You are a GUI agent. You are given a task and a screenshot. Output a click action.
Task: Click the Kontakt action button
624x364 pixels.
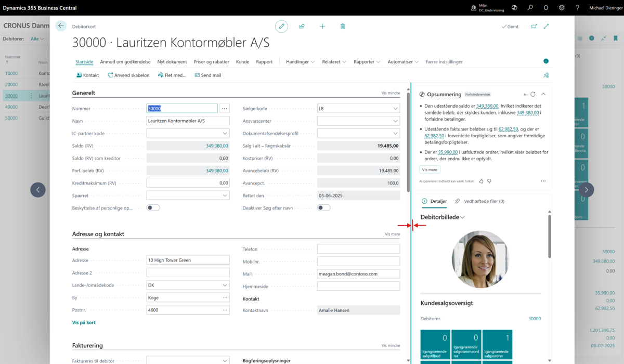click(88, 75)
